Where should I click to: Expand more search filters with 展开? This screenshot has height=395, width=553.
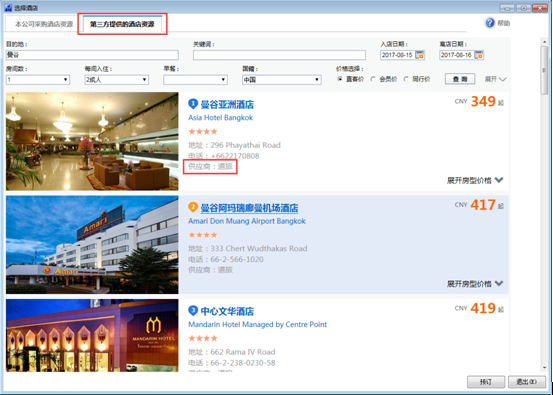495,79
